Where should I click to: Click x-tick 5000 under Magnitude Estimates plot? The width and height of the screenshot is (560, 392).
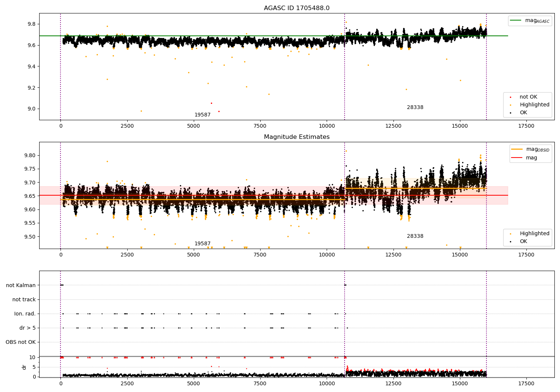[x=193, y=255]
